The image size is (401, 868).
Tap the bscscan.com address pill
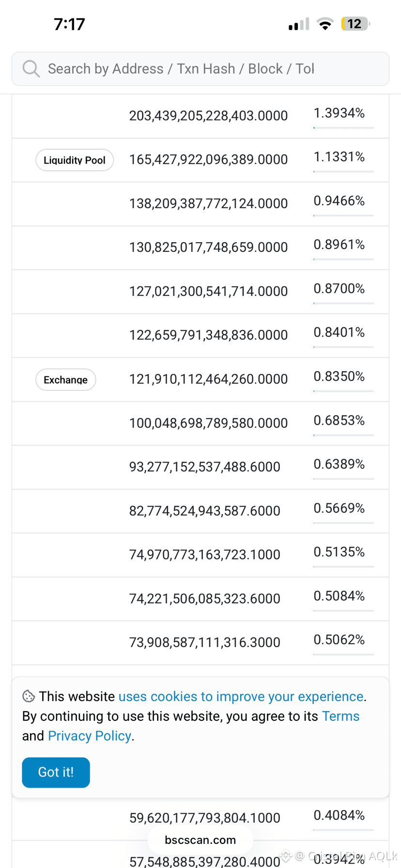[x=200, y=840]
